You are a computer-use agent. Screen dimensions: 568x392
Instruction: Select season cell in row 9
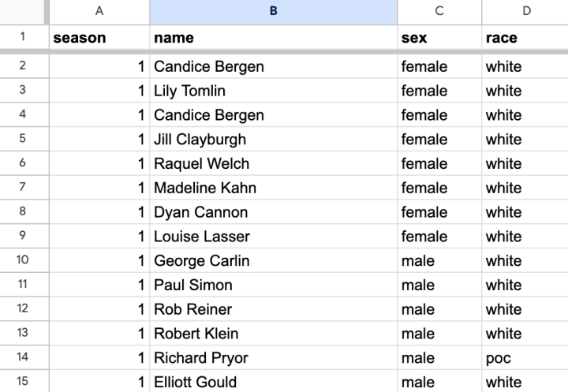[99, 236]
